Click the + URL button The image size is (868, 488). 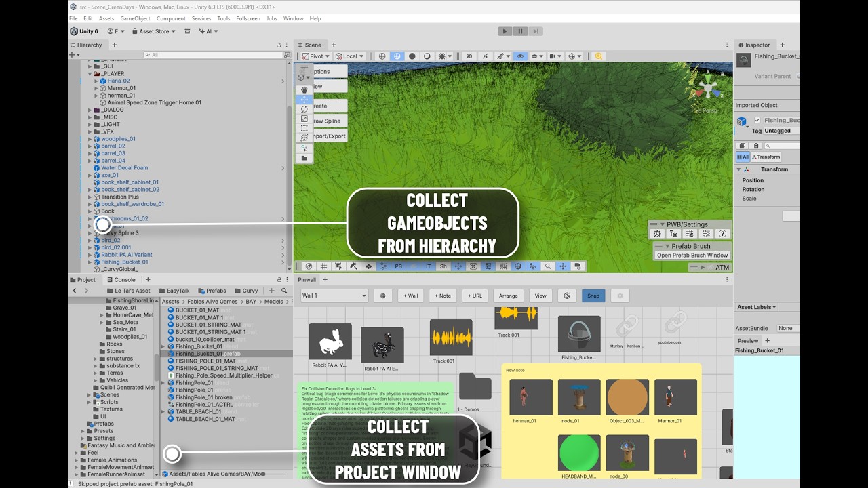(475, 296)
